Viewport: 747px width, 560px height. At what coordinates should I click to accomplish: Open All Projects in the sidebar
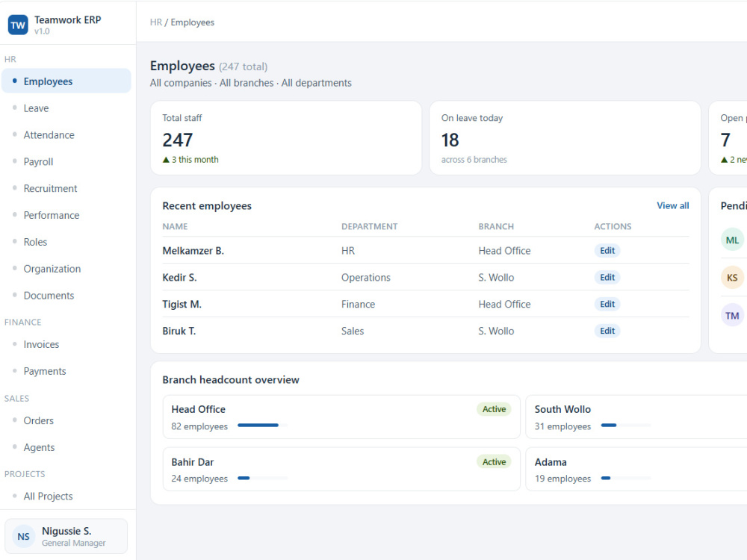click(66, 497)
